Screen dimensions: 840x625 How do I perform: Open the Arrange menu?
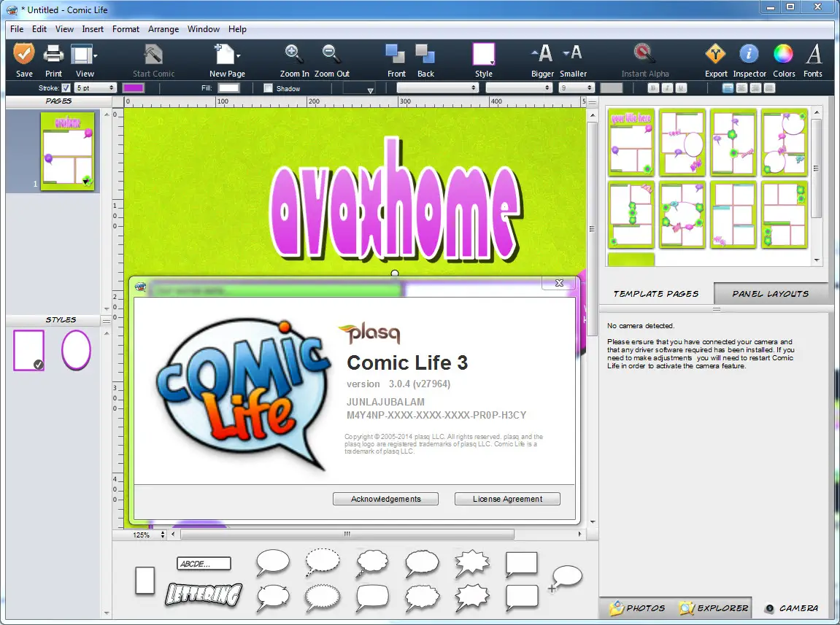[x=163, y=29]
